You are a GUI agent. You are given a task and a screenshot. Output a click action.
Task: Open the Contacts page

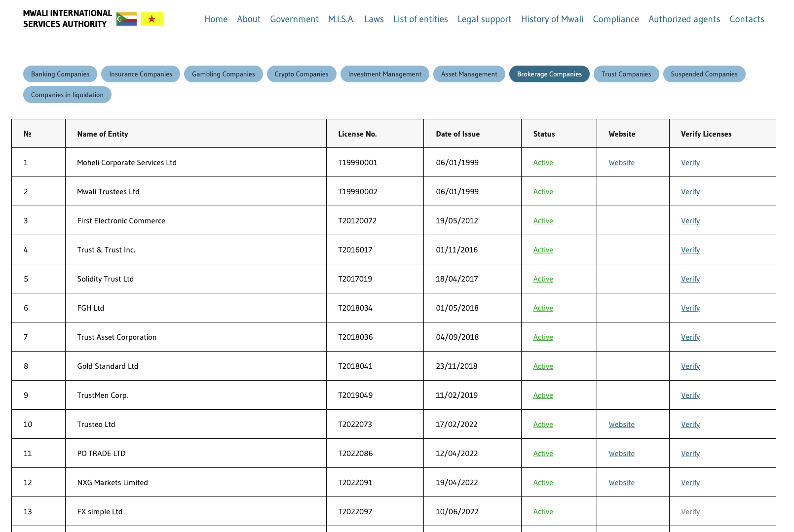pos(747,19)
